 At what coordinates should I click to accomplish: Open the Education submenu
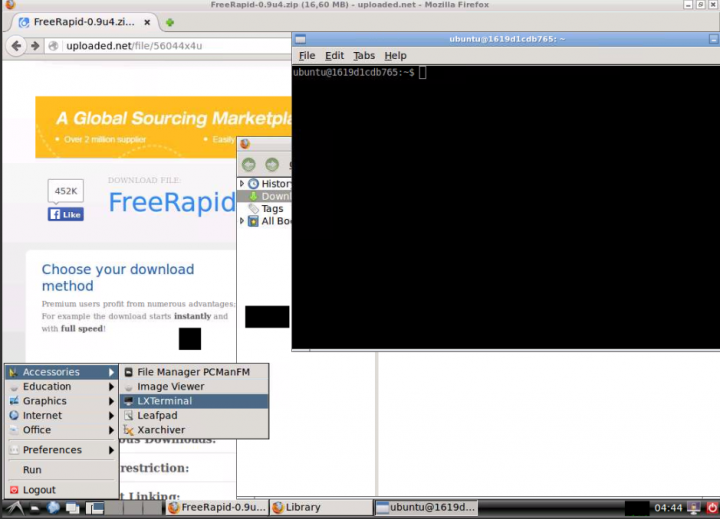(x=62, y=387)
